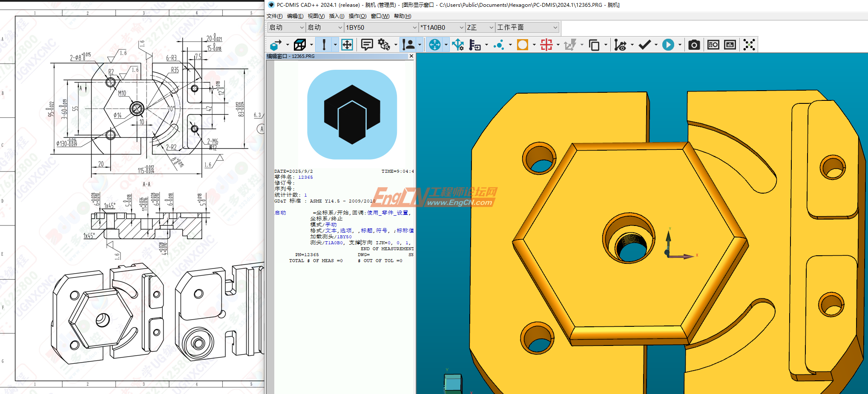Open the 窗口(W) menu
Image resolution: width=868 pixels, height=394 pixels.
pos(380,16)
